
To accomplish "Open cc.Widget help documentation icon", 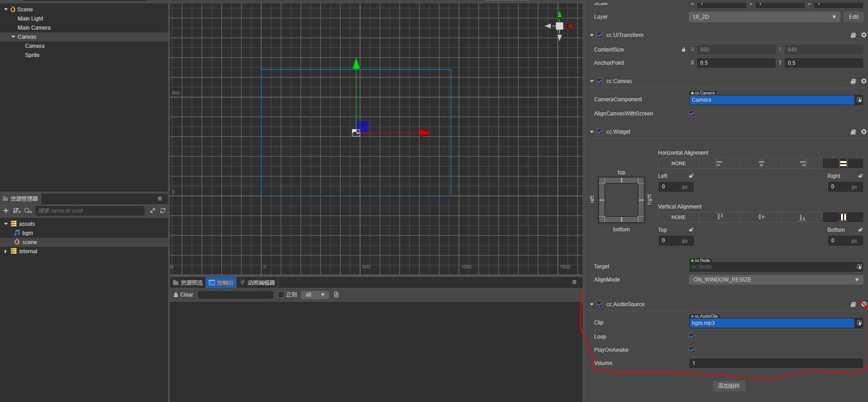I will click(853, 132).
